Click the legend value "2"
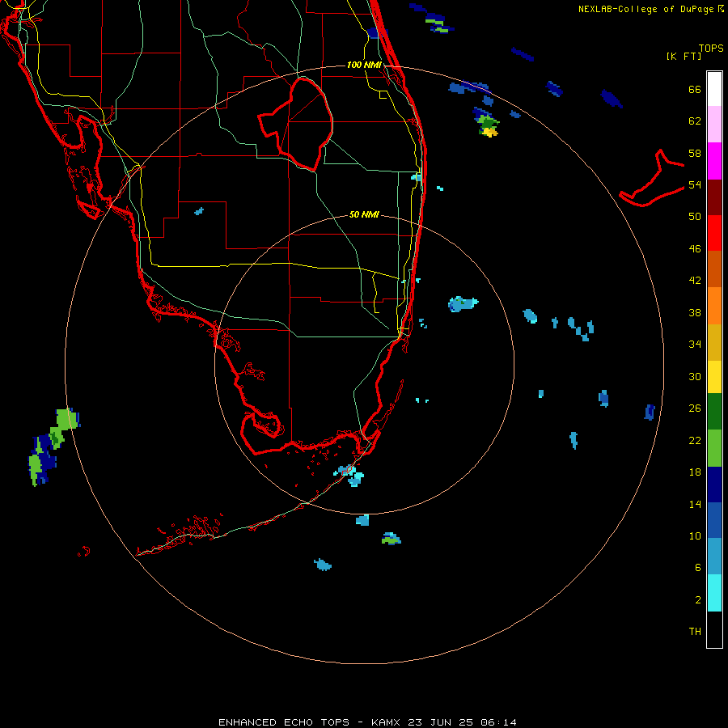Viewport: 728px width, 728px height. coord(698,600)
